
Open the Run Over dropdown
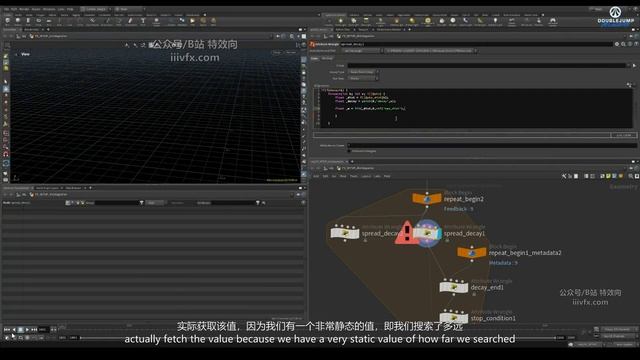tap(363, 78)
